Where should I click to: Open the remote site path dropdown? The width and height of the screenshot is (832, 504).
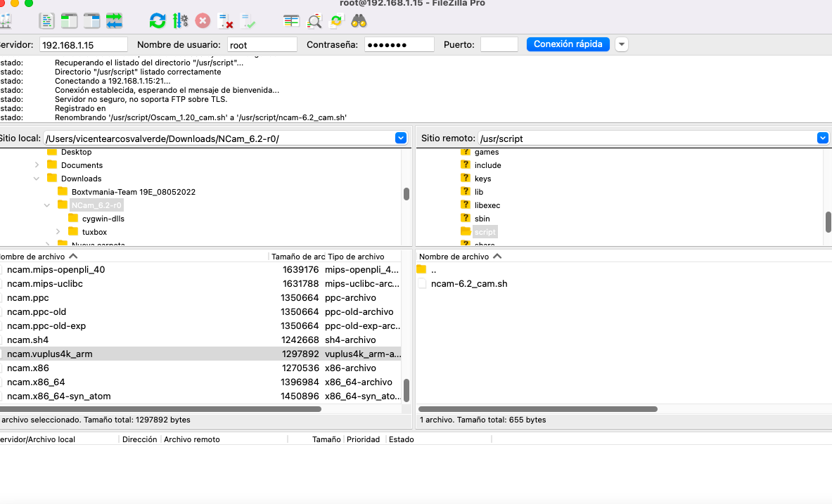(x=822, y=138)
